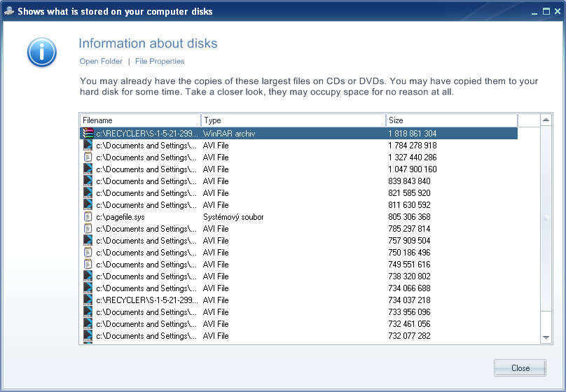This screenshot has height=392, width=566.
Task: Select the size value 732 461 056
Action: click(409, 324)
